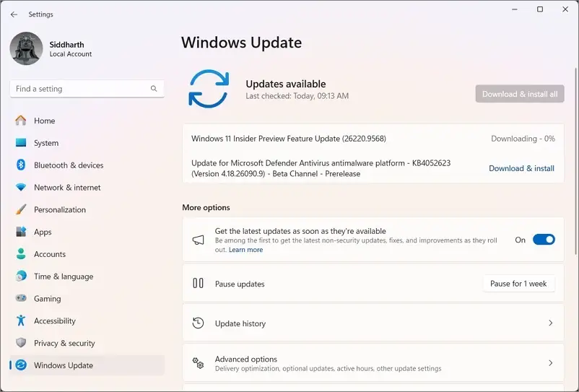Open the Apps settings section
The width and height of the screenshot is (579, 392).
click(x=87, y=232)
